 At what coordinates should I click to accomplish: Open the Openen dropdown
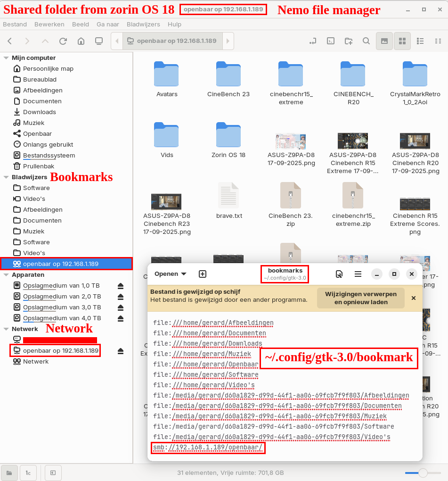click(170, 274)
